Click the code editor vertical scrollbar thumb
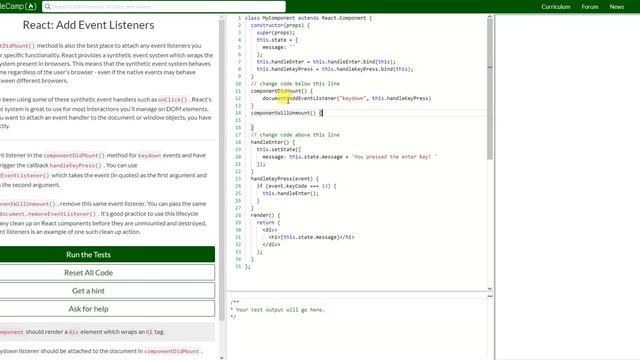This screenshot has width=640, height=360. coord(490,90)
